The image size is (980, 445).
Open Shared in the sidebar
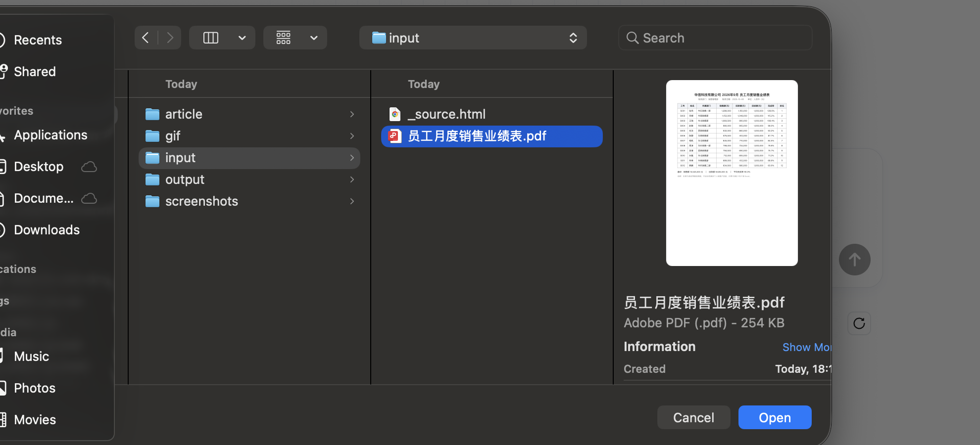click(x=35, y=72)
